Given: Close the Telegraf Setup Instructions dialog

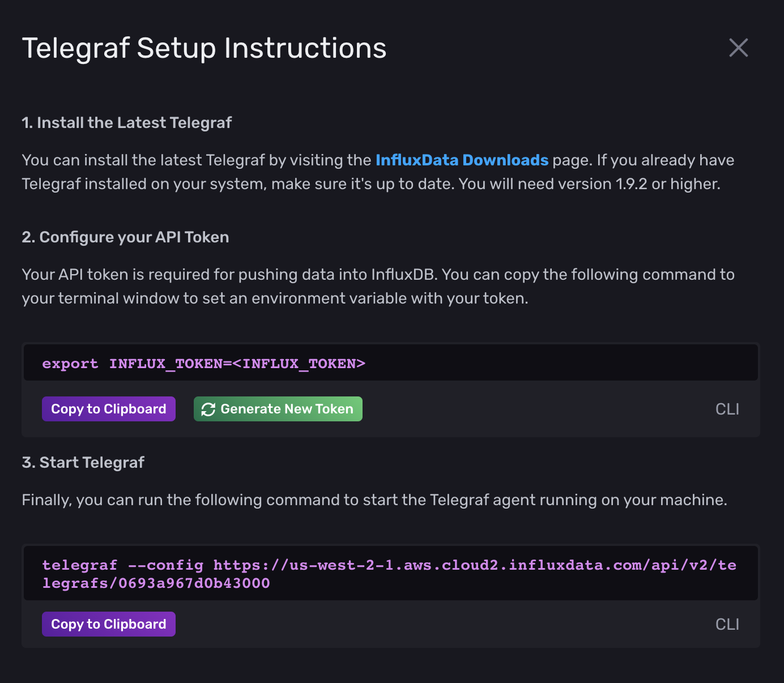Looking at the screenshot, I should tap(738, 48).
